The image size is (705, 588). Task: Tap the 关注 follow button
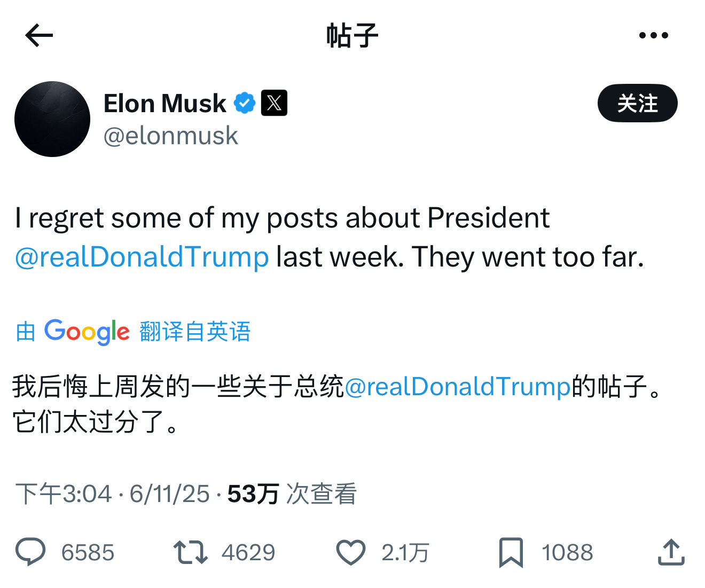637,103
